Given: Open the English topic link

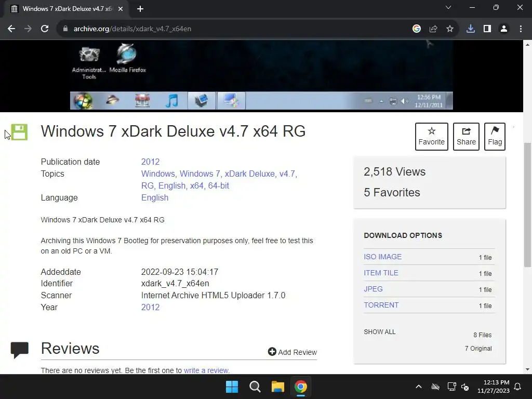Looking at the screenshot, I should click(x=171, y=185).
